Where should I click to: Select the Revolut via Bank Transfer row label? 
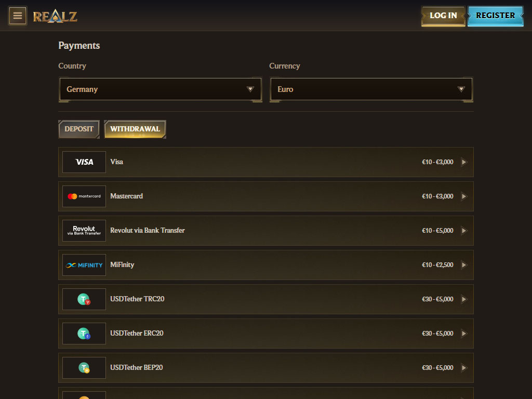click(x=148, y=230)
